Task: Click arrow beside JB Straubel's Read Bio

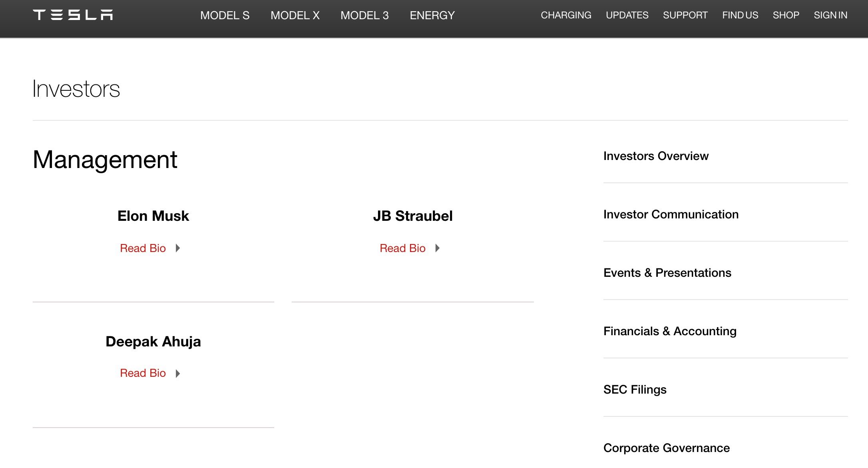Action: (438, 248)
